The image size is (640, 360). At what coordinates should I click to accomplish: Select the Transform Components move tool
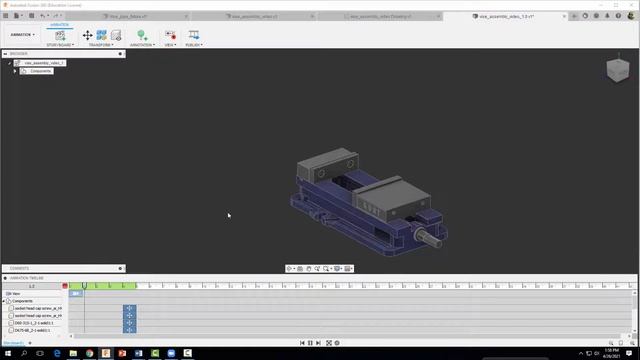coord(87,35)
